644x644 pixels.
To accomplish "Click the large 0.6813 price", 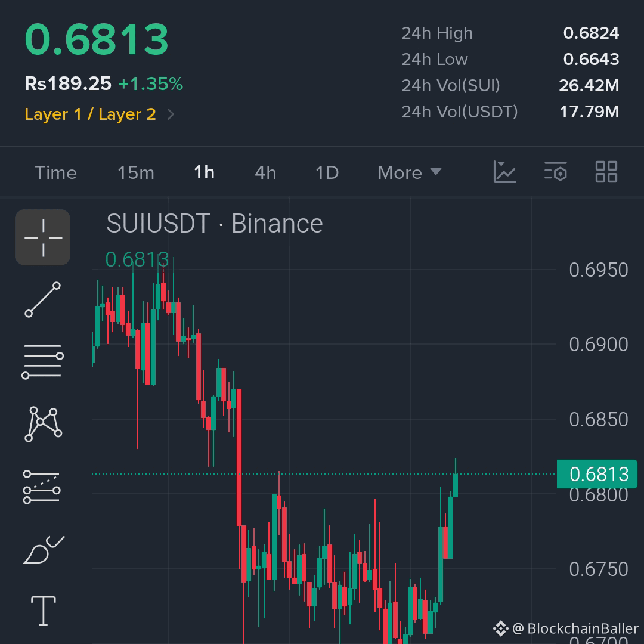I will point(97,39).
